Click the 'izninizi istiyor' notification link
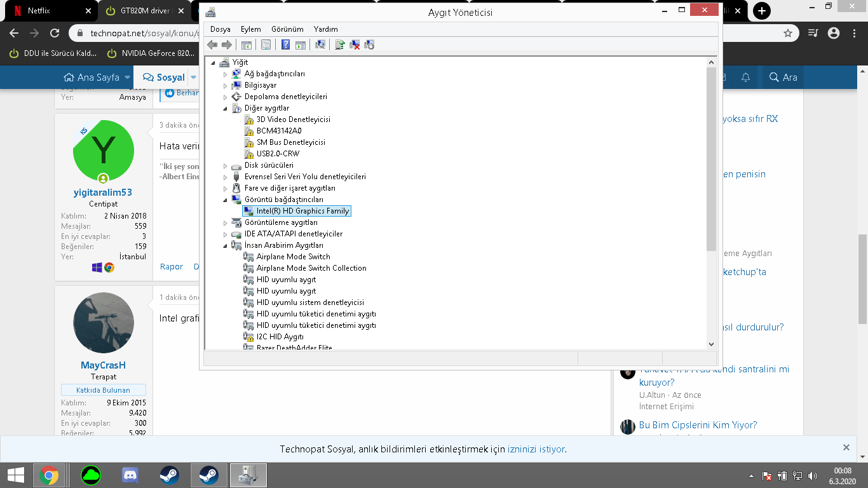This screenshot has width=868, height=488. pyautogui.click(x=536, y=449)
